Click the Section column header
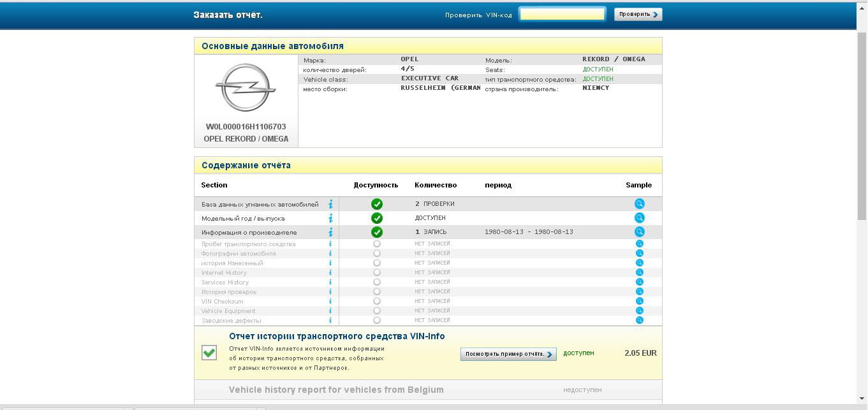 click(214, 185)
